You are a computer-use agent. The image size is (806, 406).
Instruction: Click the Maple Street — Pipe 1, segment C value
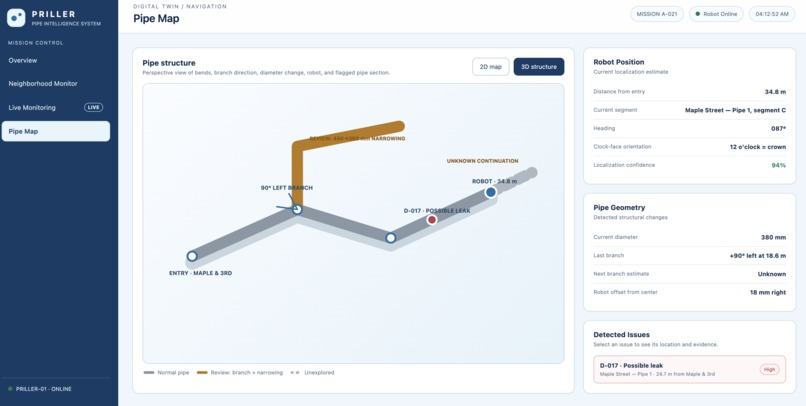(736, 110)
